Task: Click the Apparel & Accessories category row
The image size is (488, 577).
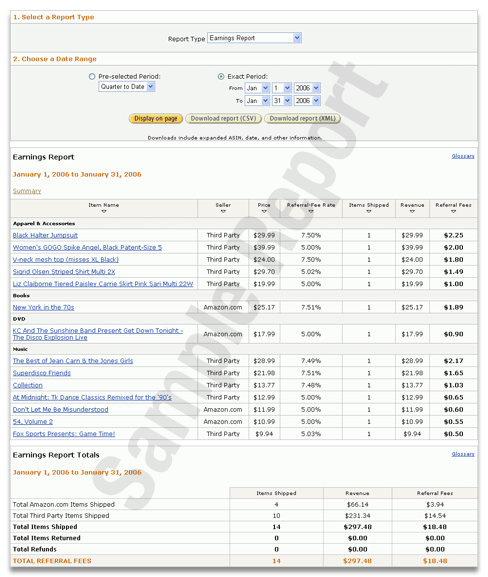Action: click(x=244, y=223)
